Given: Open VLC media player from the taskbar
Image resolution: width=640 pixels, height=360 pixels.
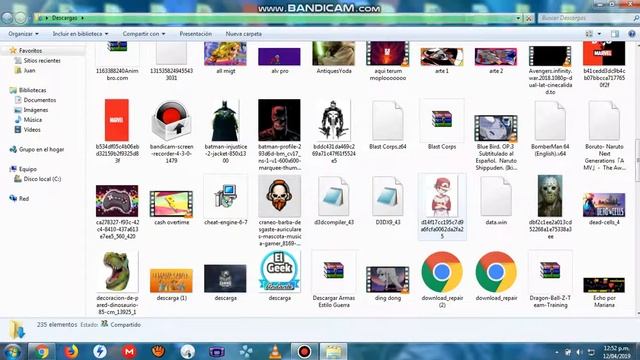Looking at the screenshot, I should [276, 351].
